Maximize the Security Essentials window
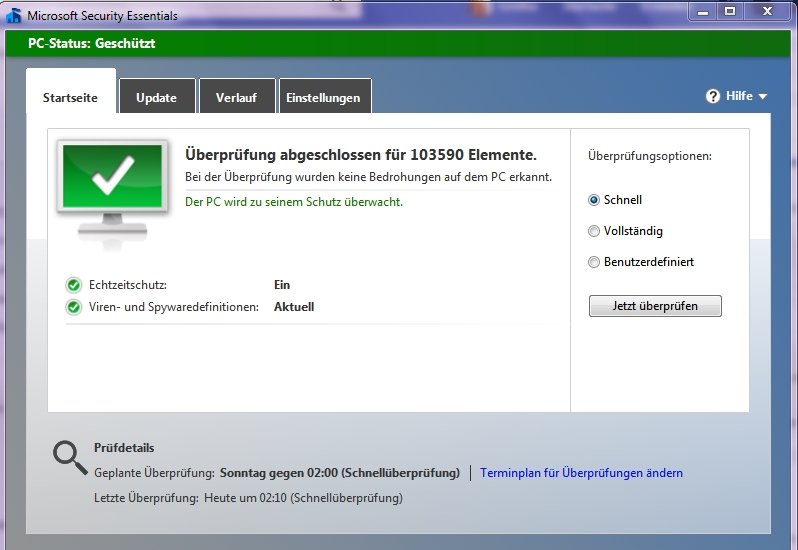 (x=730, y=12)
